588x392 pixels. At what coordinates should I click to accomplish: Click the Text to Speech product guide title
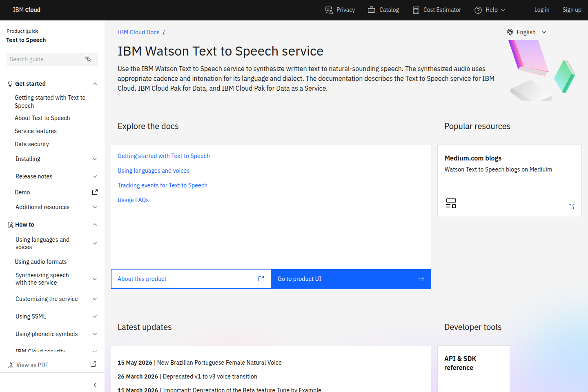26,40
